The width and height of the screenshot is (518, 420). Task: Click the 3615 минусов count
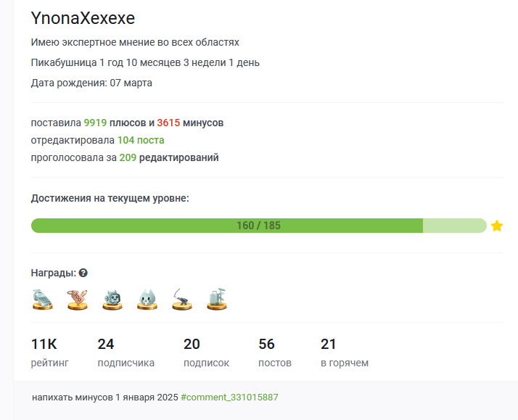168,123
